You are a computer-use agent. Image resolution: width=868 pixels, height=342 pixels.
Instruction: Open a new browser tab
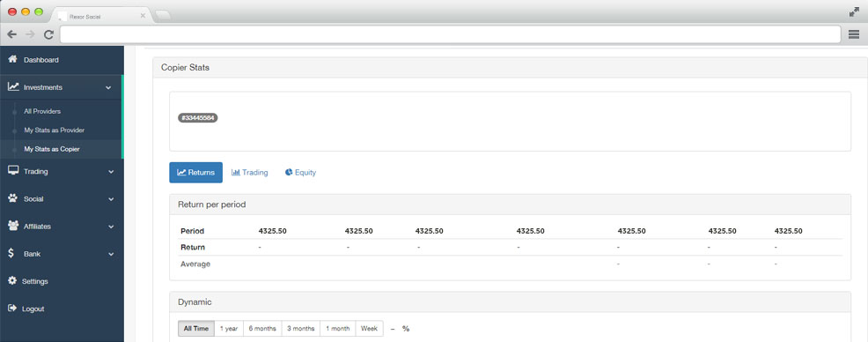tap(163, 16)
